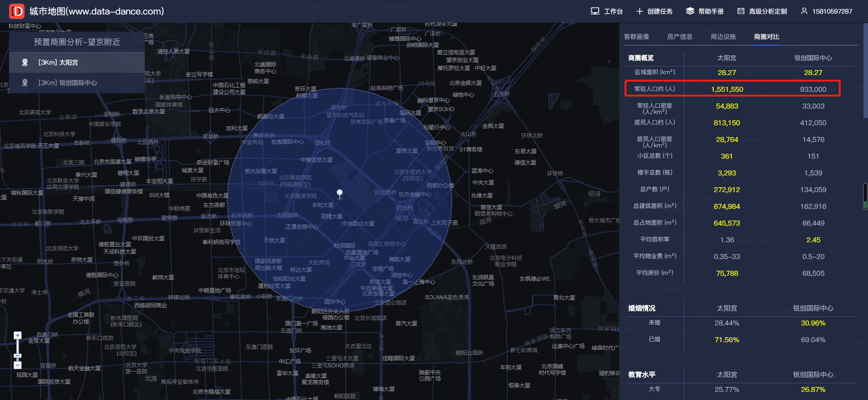
Task: Click the location pin icon for 太阳宫
Action: point(25,62)
